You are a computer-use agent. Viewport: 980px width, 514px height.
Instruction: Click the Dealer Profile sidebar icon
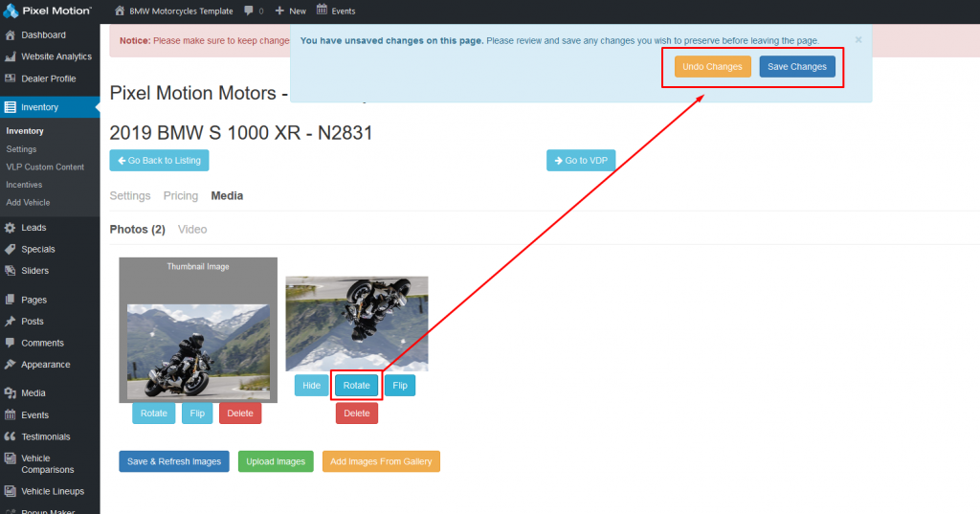(x=10, y=78)
